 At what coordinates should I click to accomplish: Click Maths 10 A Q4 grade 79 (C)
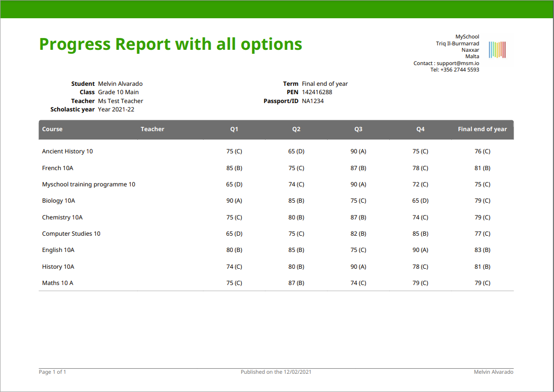420,283
